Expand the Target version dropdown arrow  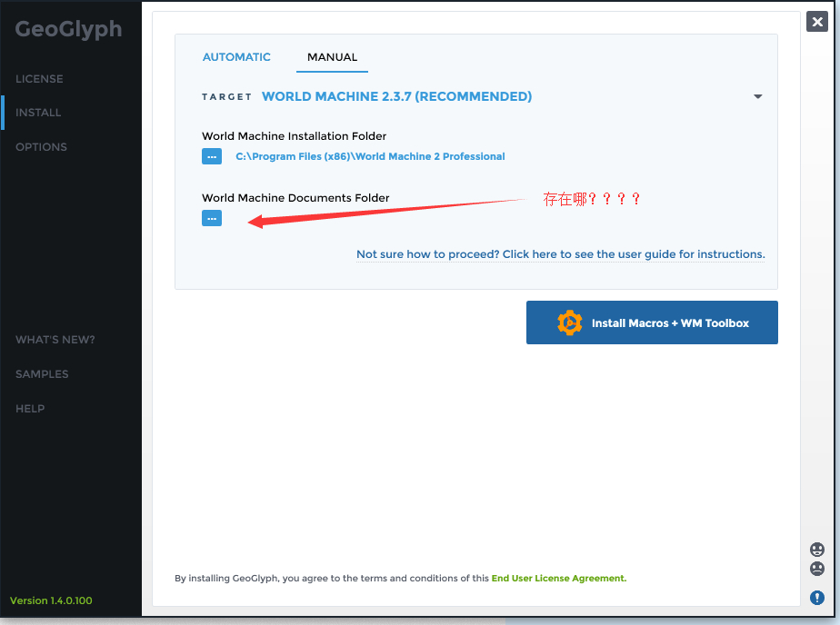[x=757, y=97]
